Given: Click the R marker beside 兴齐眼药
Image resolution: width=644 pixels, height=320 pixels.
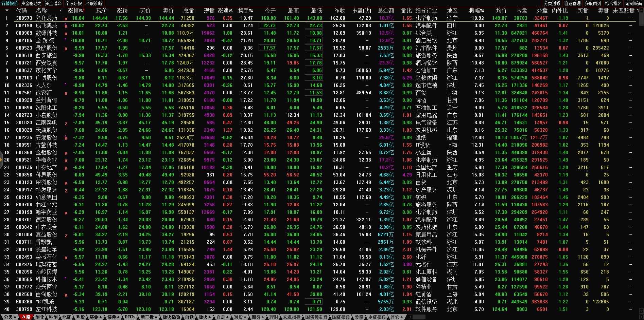Looking at the screenshot, I should coord(66,19).
